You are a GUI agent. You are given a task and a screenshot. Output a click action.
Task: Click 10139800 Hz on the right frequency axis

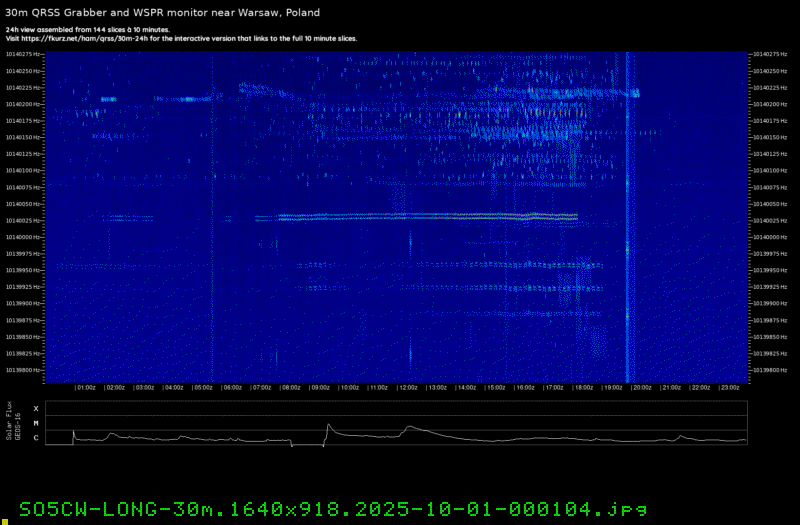(x=770, y=370)
